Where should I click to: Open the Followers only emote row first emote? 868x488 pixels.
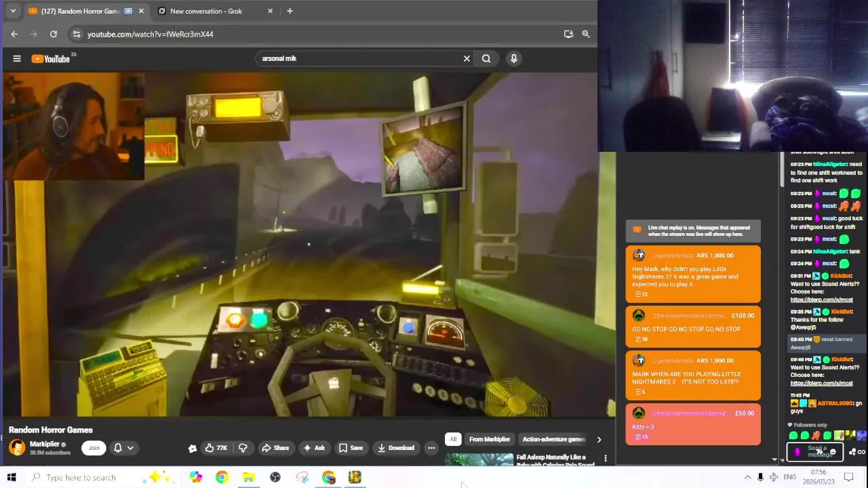(x=793, y=436)
